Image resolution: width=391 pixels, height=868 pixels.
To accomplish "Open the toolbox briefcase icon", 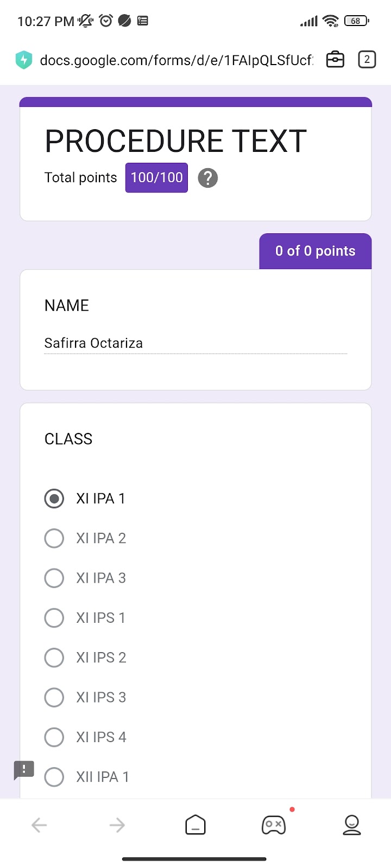I will tap(335, 60).
